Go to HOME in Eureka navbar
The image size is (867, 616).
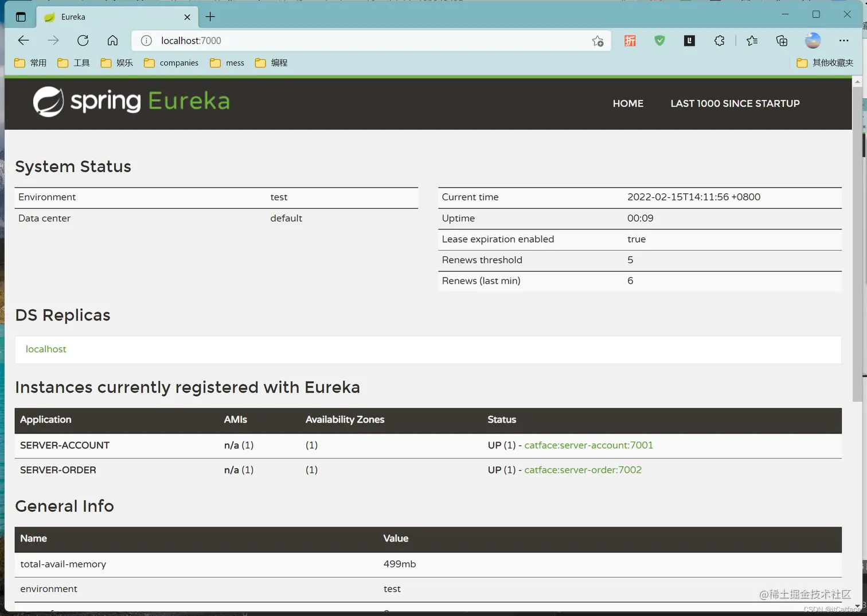tap(628, 104)
